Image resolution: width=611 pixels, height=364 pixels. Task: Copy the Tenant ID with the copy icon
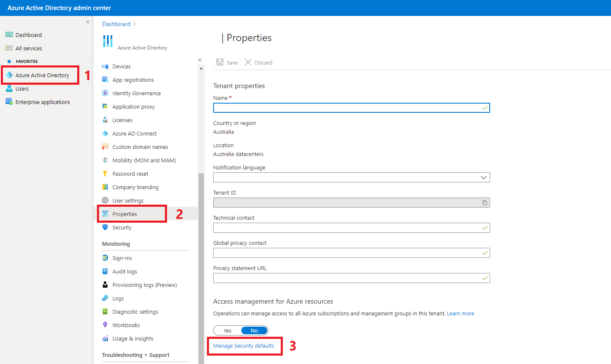(485, 203)
